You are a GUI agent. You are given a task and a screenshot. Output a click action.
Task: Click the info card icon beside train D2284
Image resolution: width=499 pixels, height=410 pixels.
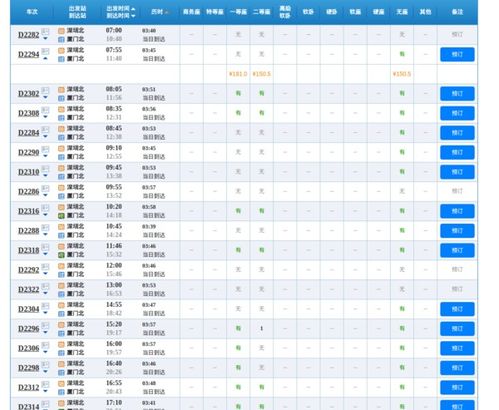(x=45, y=130)
